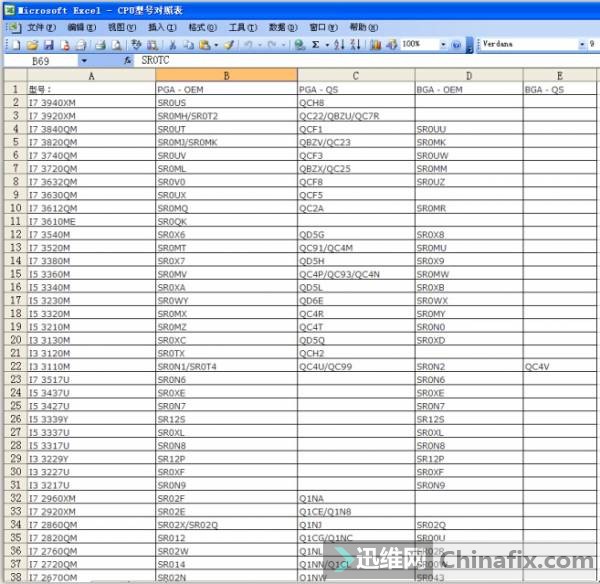
Task: Click the Paste clipboard icon
Action: pyautogui.click(x=205, y=45)
